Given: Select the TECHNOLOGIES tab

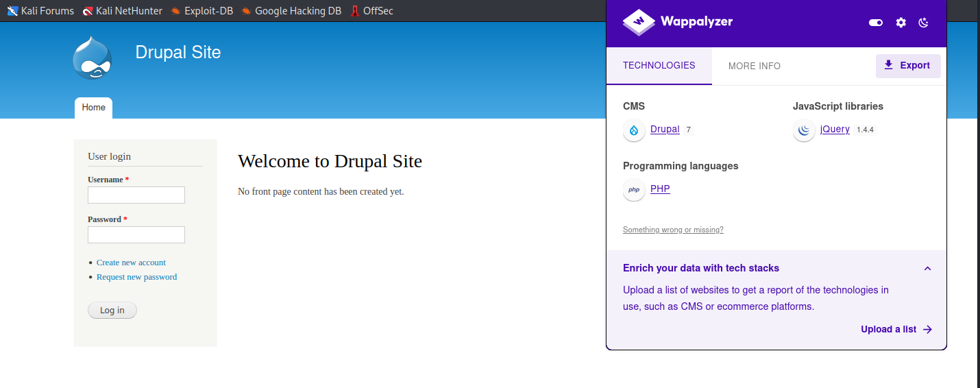Looking at the screenshot, I should tap(659, 66).
